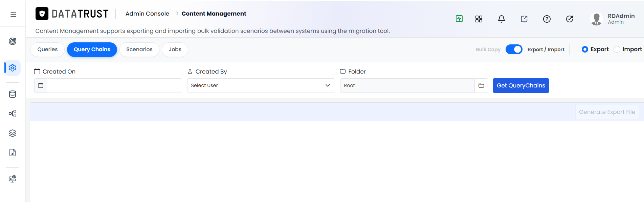The height and width of the screenshot is (202, 644).
Task: Open the notifications bell
Action: click(502, 19)
